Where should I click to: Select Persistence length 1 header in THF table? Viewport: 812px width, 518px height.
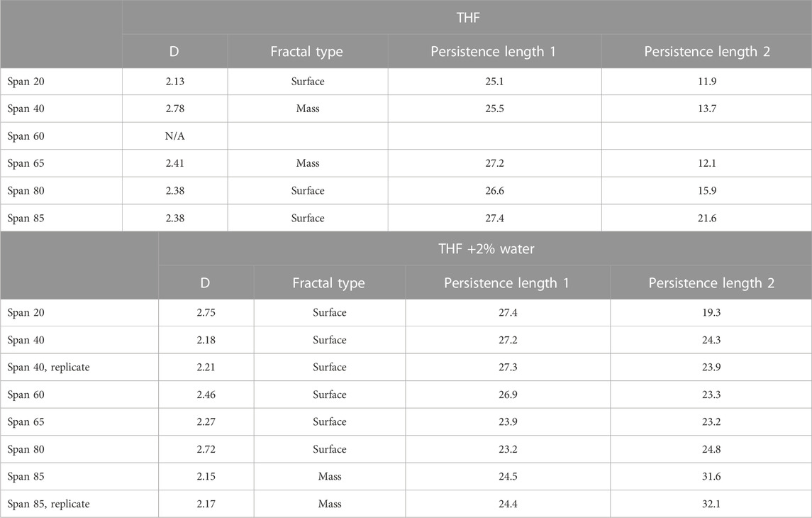pos(494,51)
